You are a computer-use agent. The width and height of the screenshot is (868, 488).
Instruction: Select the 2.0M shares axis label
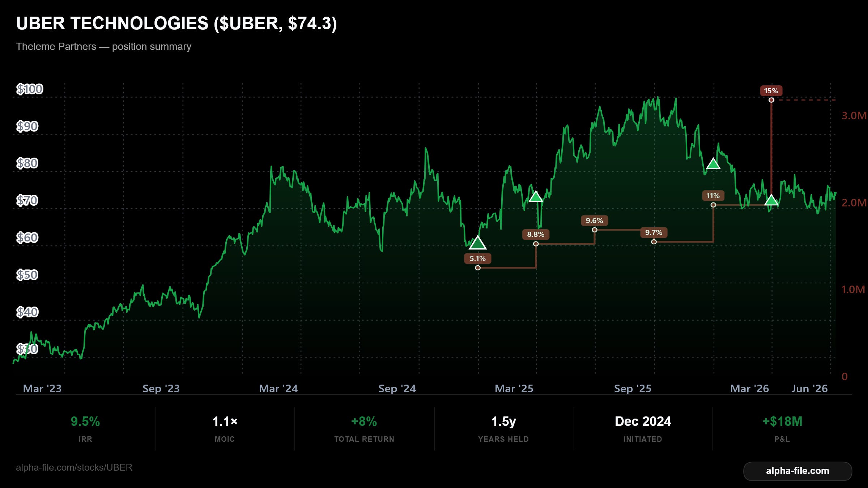point(854,203)
